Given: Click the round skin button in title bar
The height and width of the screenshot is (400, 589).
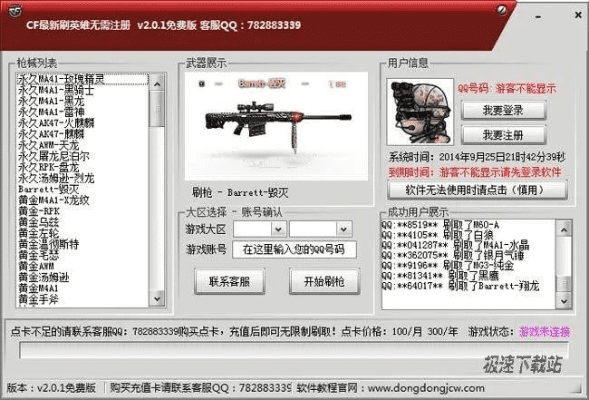Looking at the screenshot, I should 501,10.
